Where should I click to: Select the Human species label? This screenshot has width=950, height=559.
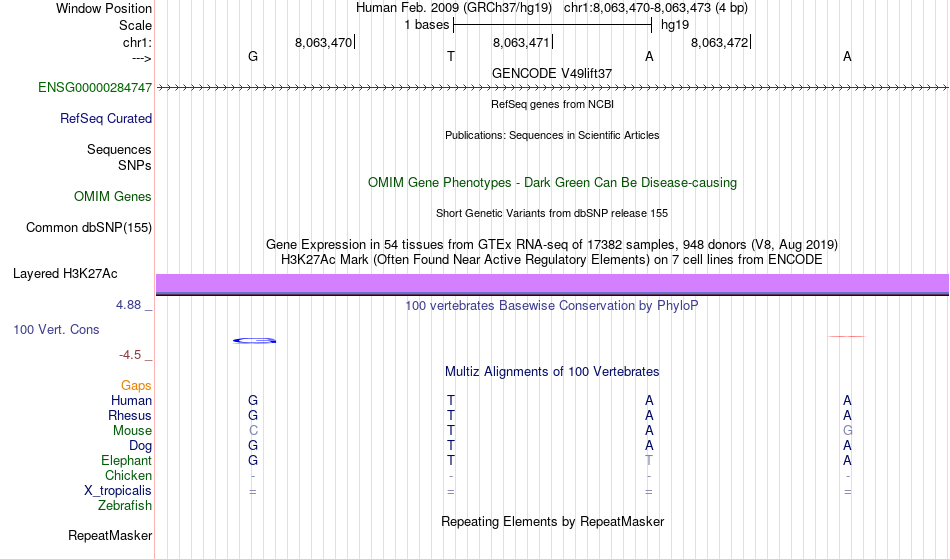tap(131, 401)
